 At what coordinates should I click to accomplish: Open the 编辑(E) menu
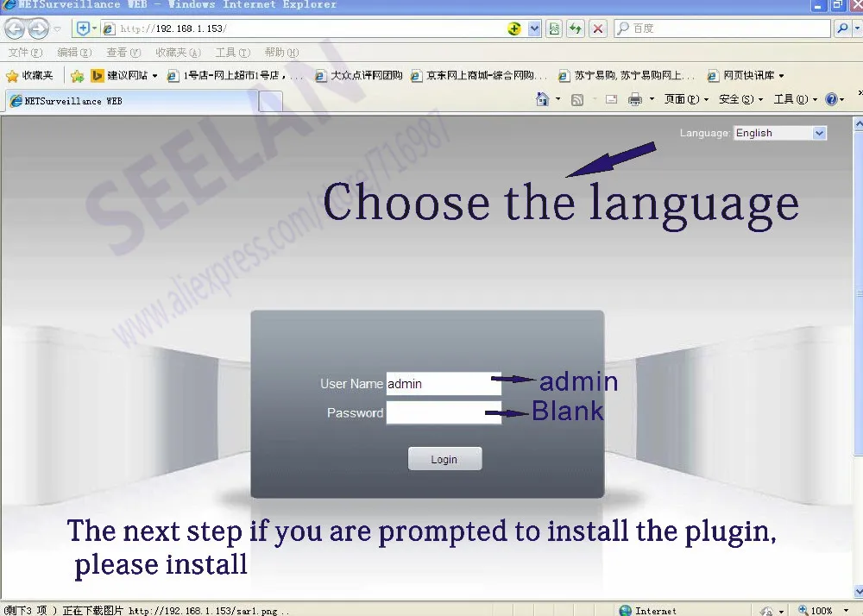coord(74,53)
